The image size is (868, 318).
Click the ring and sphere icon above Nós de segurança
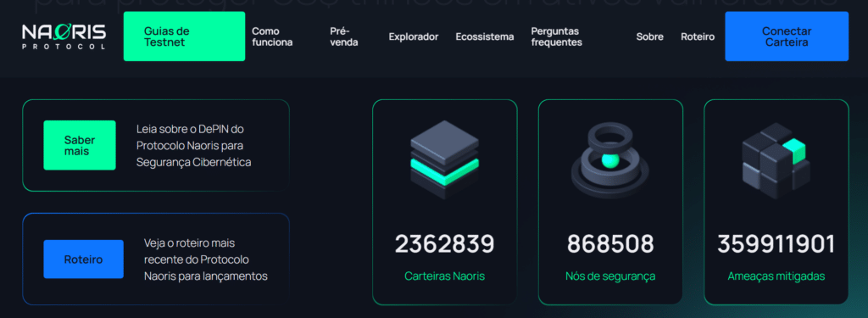(x=610, y=160)
